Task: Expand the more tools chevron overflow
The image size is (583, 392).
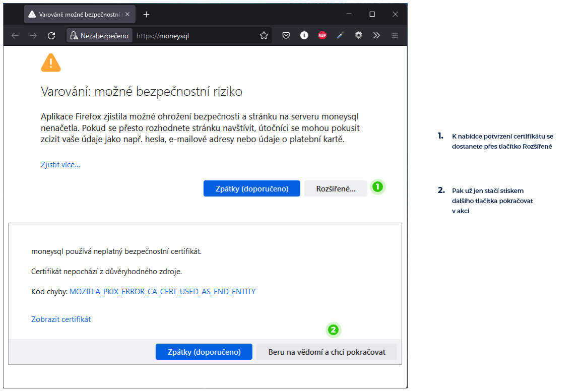Action: pyautogui.click(x=376, y=35)
